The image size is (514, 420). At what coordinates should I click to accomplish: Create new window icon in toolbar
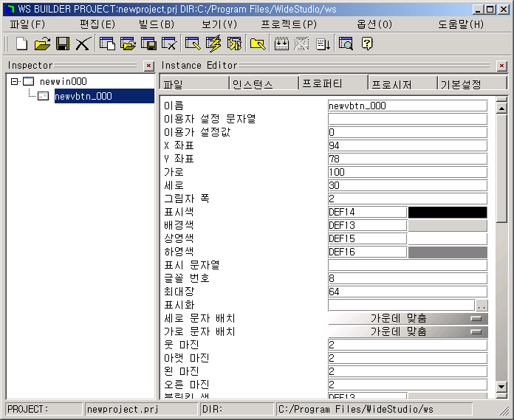pos(107,44)
